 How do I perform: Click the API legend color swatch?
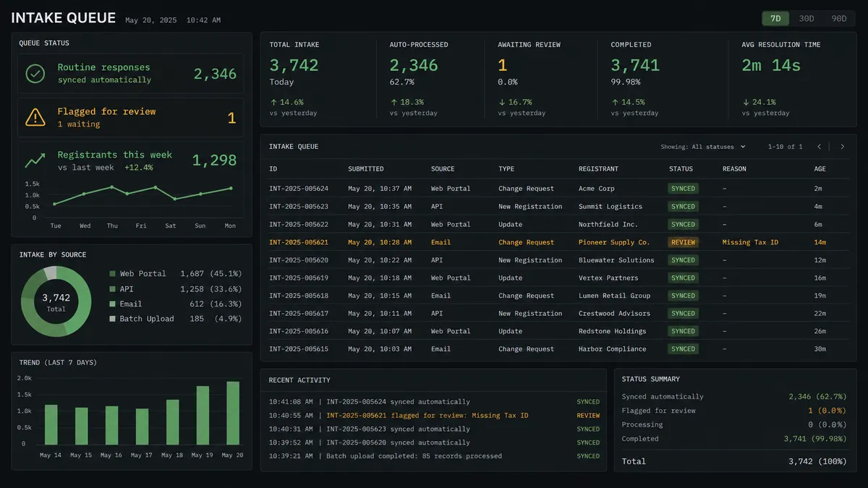click(112, 289)
